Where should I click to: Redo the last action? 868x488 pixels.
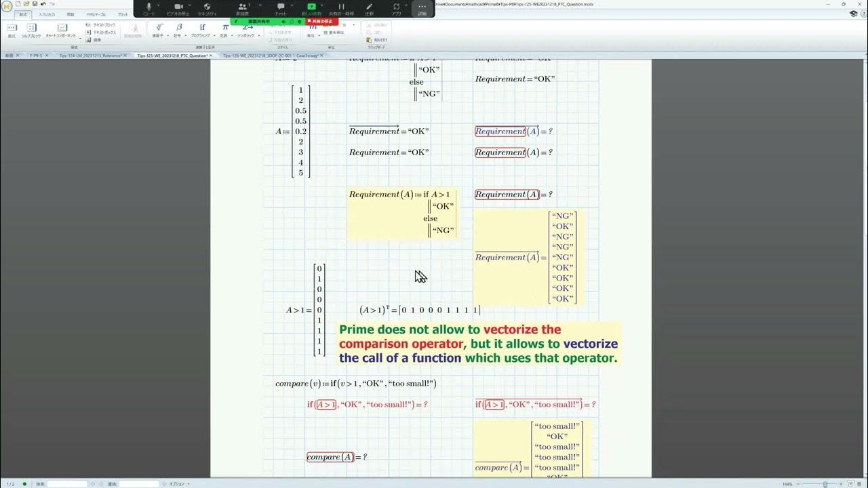pos(52,4)
